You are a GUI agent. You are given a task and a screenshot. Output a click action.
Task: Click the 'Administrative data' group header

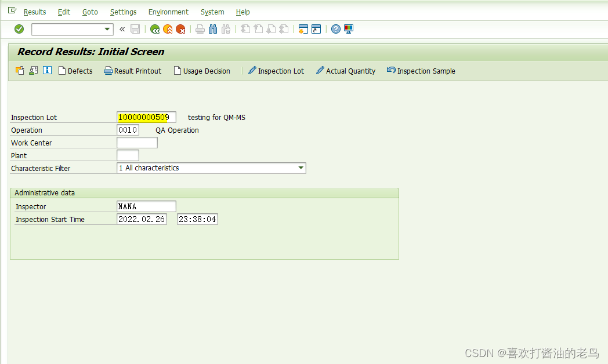[x=45, y=193]
